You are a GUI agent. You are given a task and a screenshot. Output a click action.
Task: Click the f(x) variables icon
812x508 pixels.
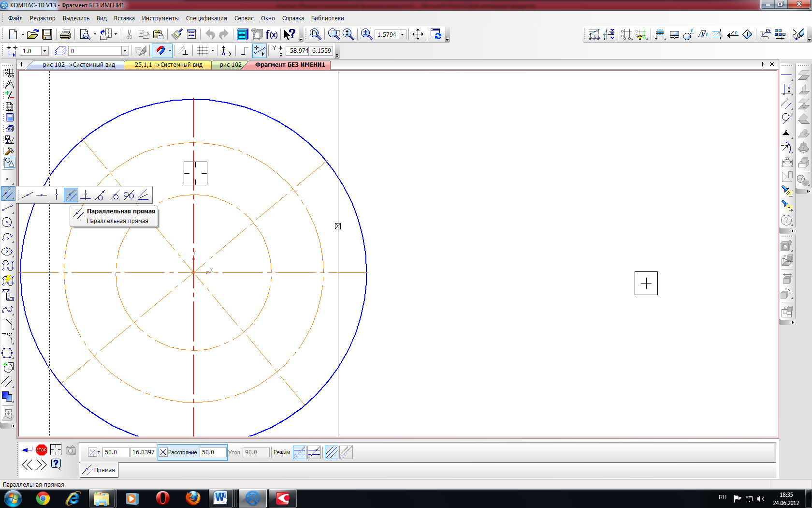(x=272, y=34)
